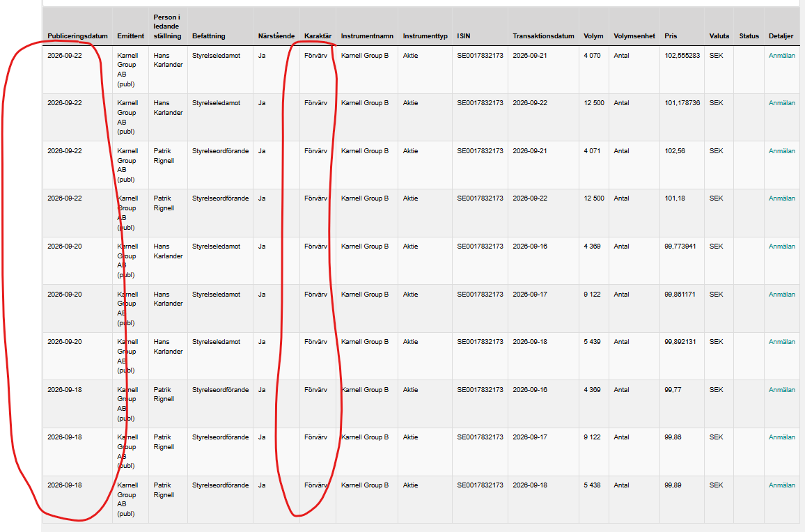View Anmälan for the 99,77 row
Viewport: 805px width, 532px height.
point(781,390)
